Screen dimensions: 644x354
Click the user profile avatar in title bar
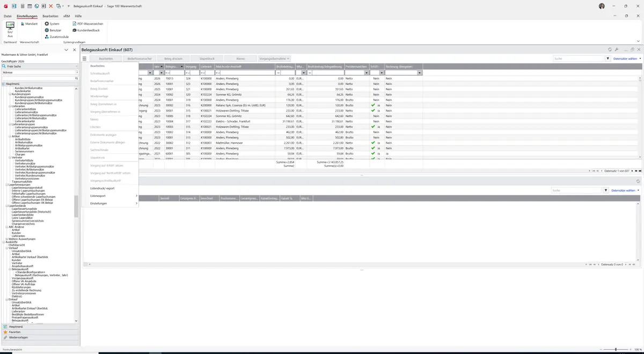602,6
